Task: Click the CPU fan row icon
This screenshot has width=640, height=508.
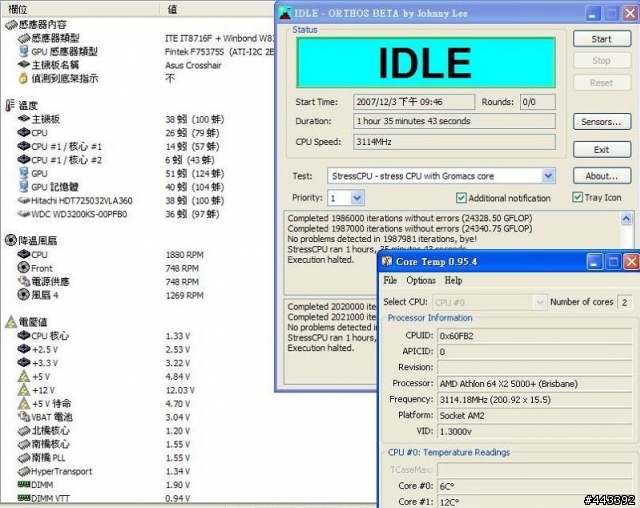Action: click(x=24, y=254)
